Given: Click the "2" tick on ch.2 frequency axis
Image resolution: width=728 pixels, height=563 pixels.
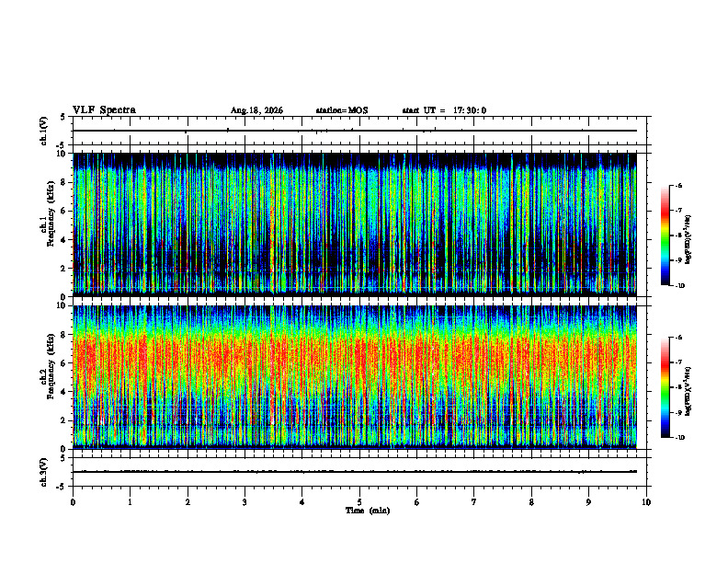Looking at the screenshot, I should pyautogui.click(x=64, y=420).
